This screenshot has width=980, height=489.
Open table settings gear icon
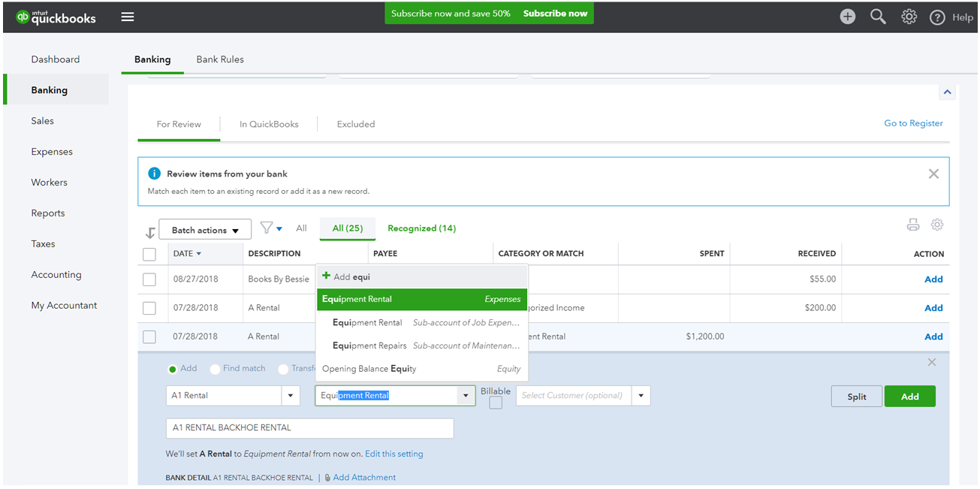937,225
